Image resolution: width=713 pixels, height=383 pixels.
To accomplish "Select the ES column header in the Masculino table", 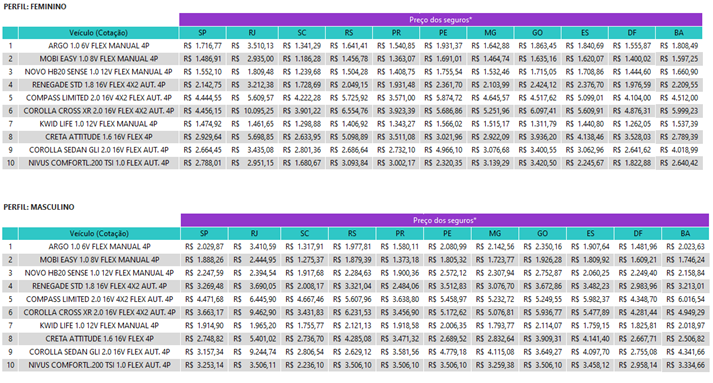I will tap(590, 233).
